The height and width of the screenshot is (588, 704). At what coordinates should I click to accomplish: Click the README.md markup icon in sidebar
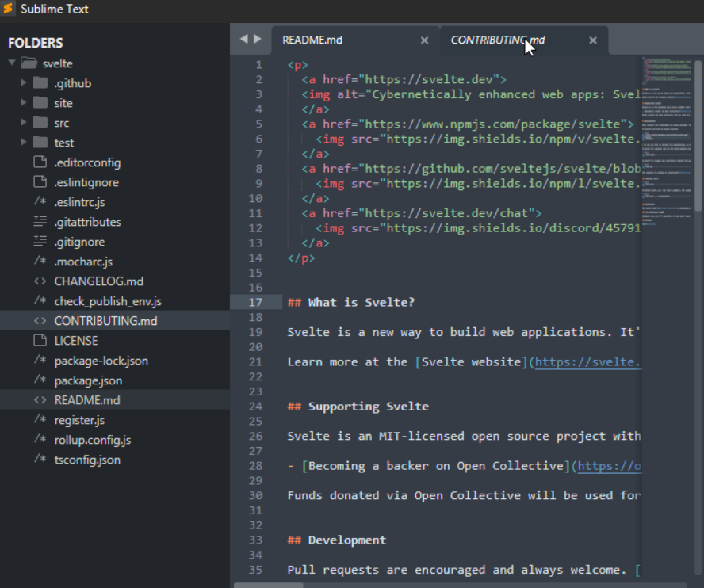(40, 400)
